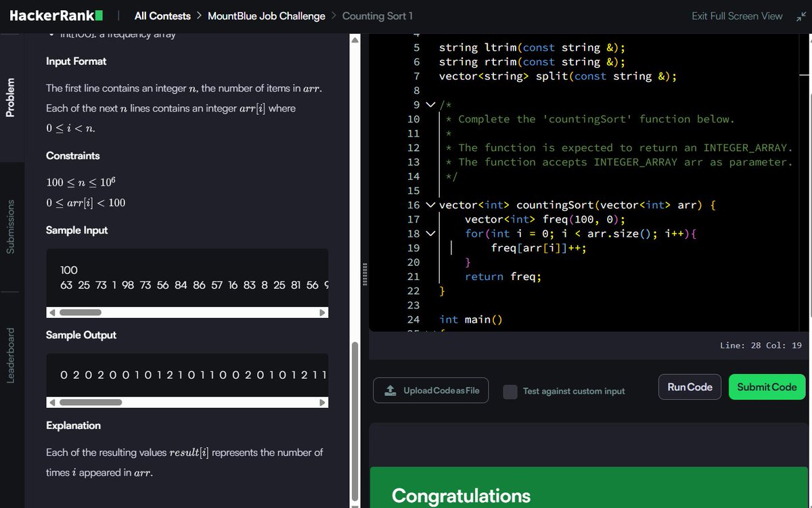Click the 'string ltrim(const string &);' line

(x=532, y=47)
